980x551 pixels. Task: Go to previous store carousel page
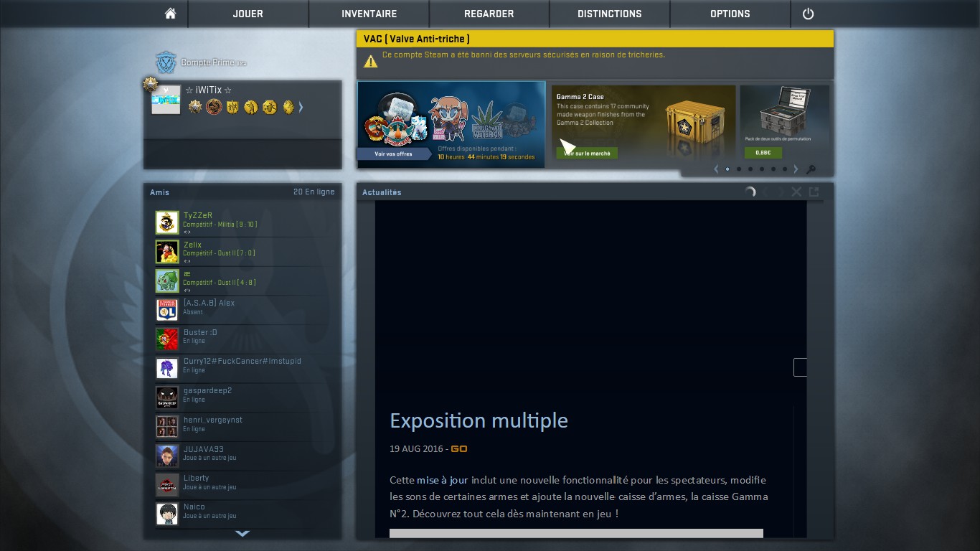pos(716,169)
